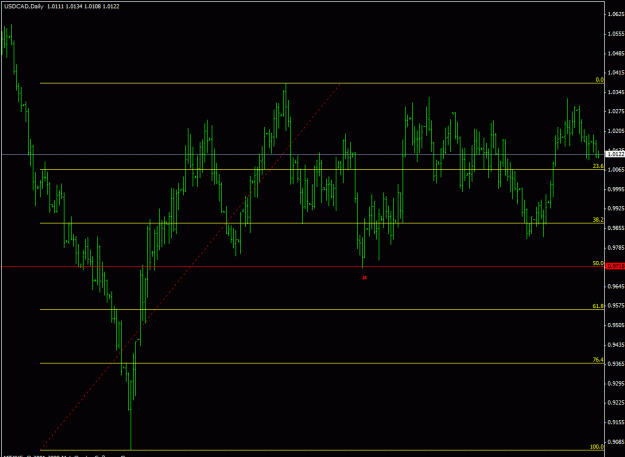625x457 pixels.
Task: Click the red highlighted price tag on the axis
Action: point(615,266)
